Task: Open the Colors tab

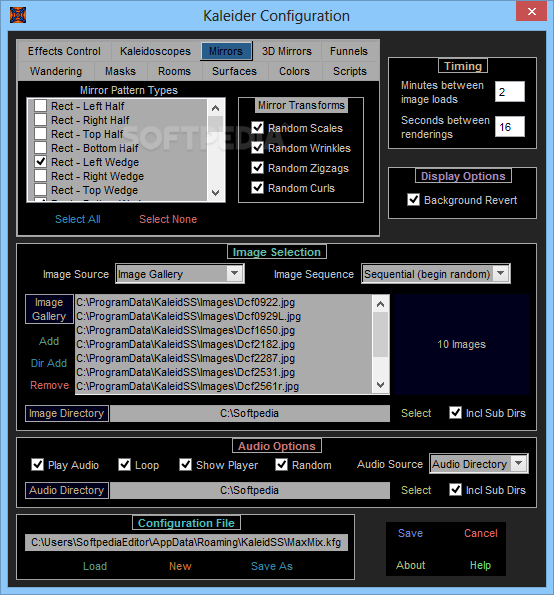Action: [x=294, y=71]
